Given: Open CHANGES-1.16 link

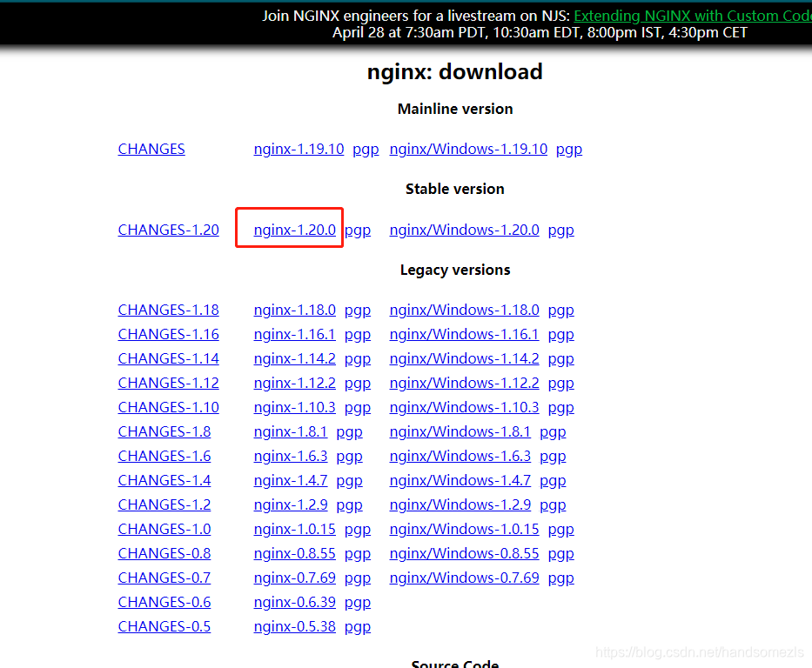Looking at the screenshot, I should pyautogui.click(x=168, y=334).
